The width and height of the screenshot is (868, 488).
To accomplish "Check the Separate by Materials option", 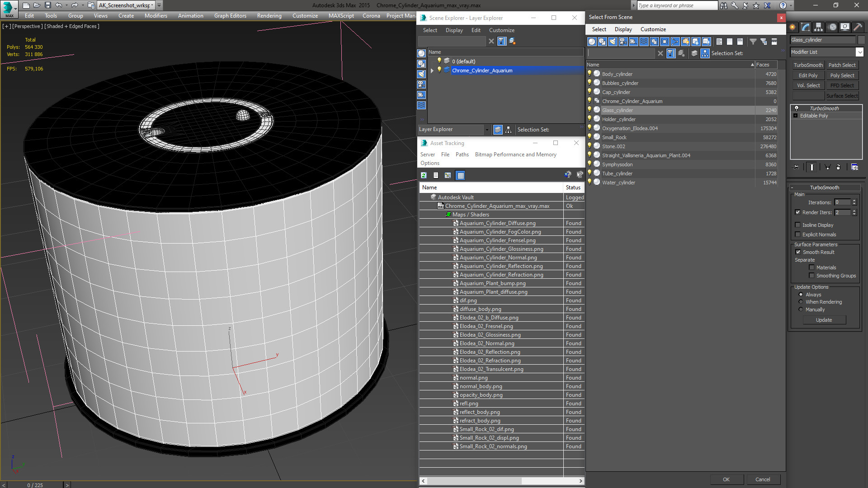I will pyautogui.click(x=811, y=267).
